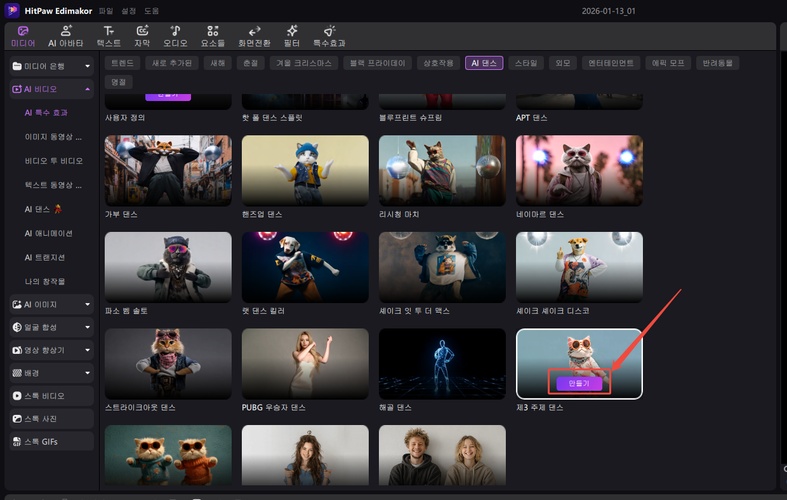Expand the 미디어 은행 sidebar section
Viewport: 787px width, 500px height.
[50, 66]
